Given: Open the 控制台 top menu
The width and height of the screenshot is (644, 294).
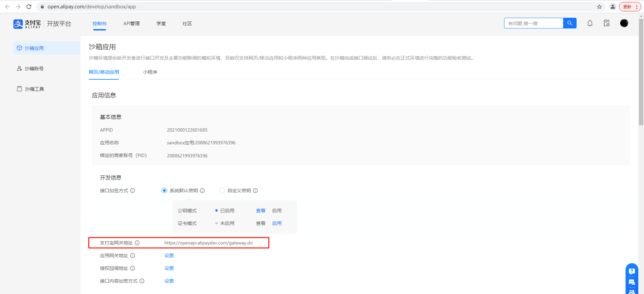Looking at the screenshot, I should (100, 23).
